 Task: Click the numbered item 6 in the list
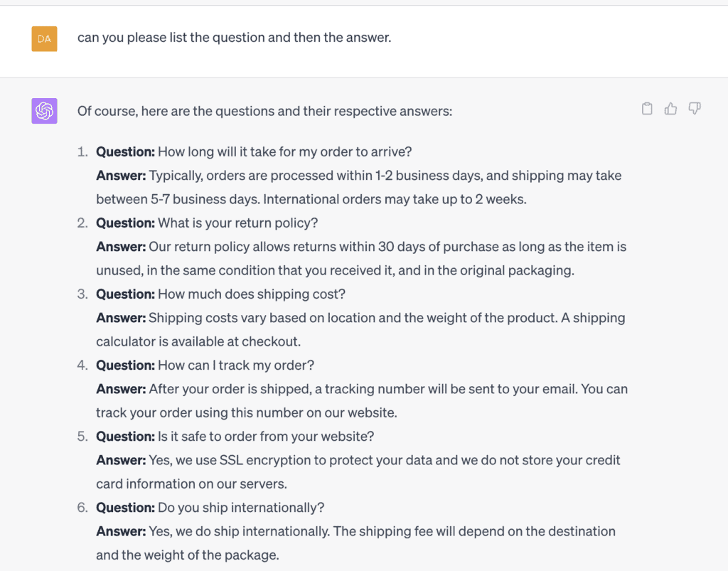coord(82,507)
